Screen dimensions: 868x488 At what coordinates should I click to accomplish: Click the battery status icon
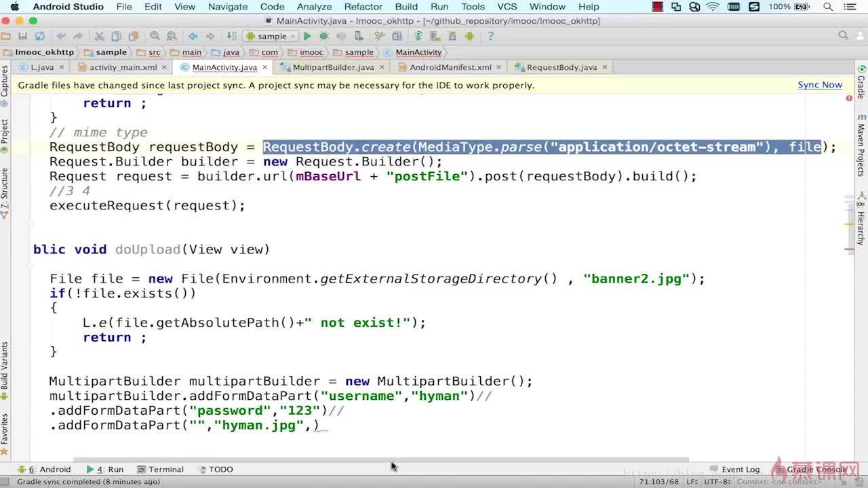coord(802,7)
